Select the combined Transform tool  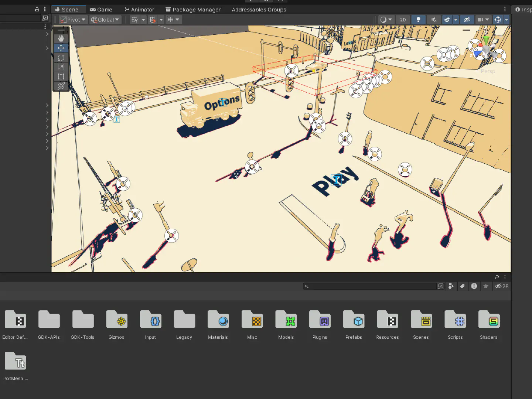click(x=61, y=86)
